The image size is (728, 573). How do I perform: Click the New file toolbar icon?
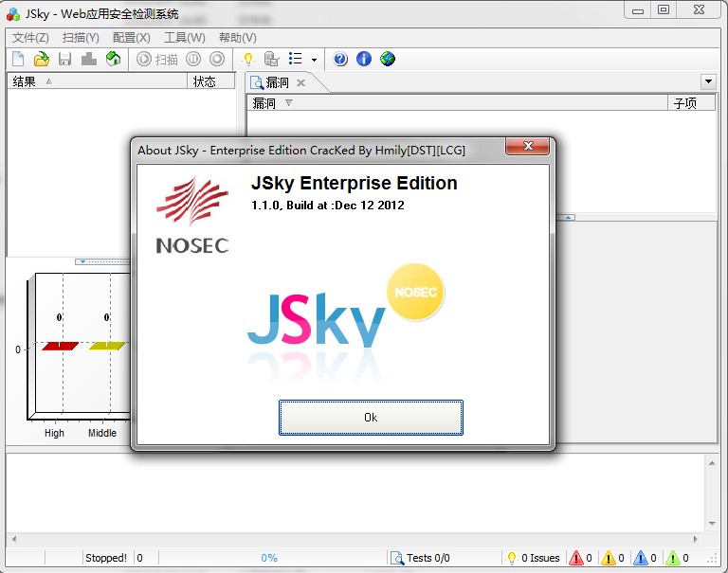[x=18, y=59]
